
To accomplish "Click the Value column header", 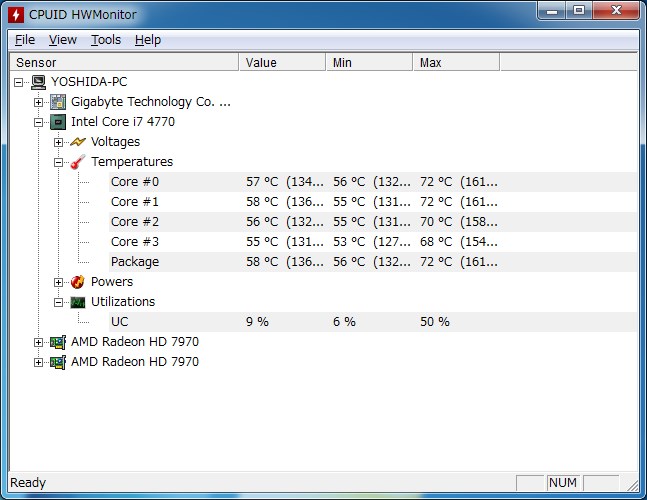I will (x=282, y=62).
